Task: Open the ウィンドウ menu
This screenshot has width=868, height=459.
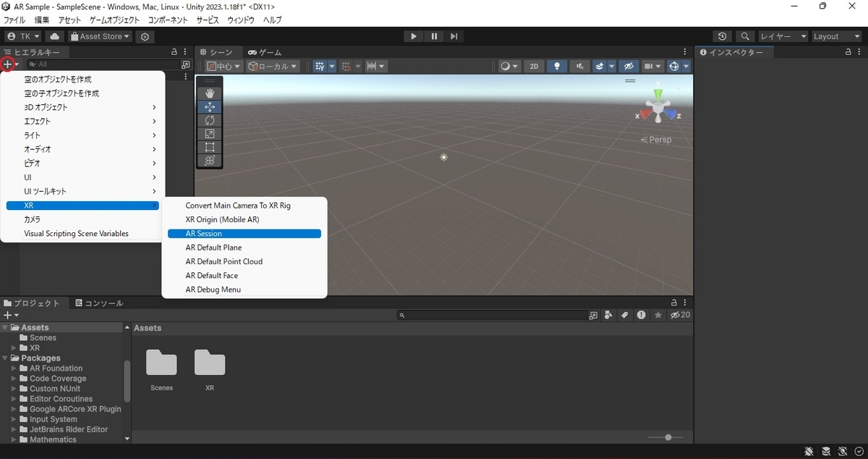Action: [x=241, y=20]
